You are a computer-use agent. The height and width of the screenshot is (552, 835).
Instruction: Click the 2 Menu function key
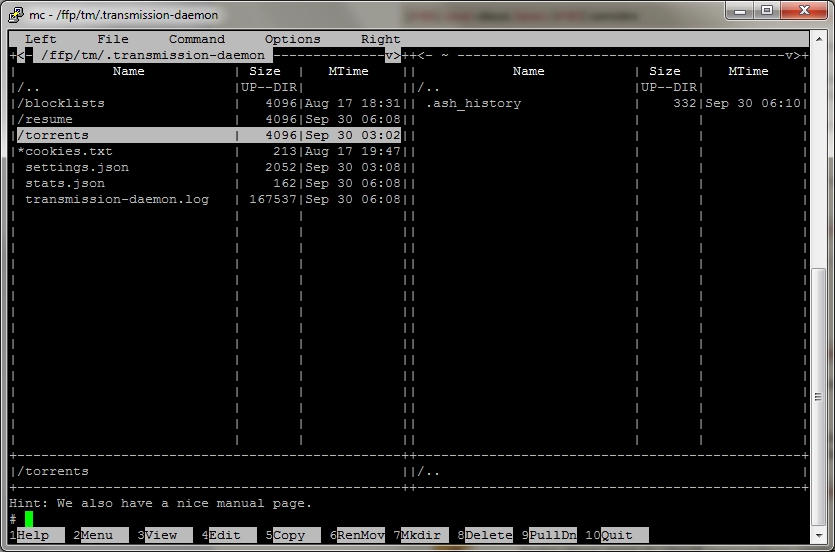101,535
